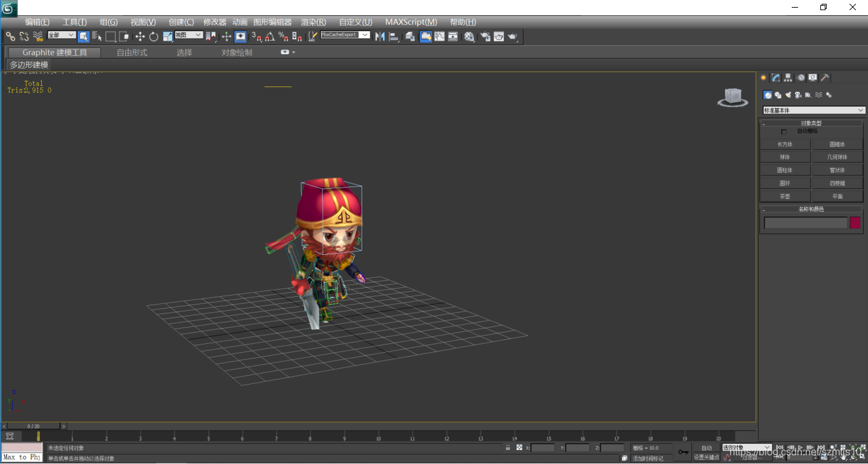Switch to the Lights category icon

pos(788,95)
